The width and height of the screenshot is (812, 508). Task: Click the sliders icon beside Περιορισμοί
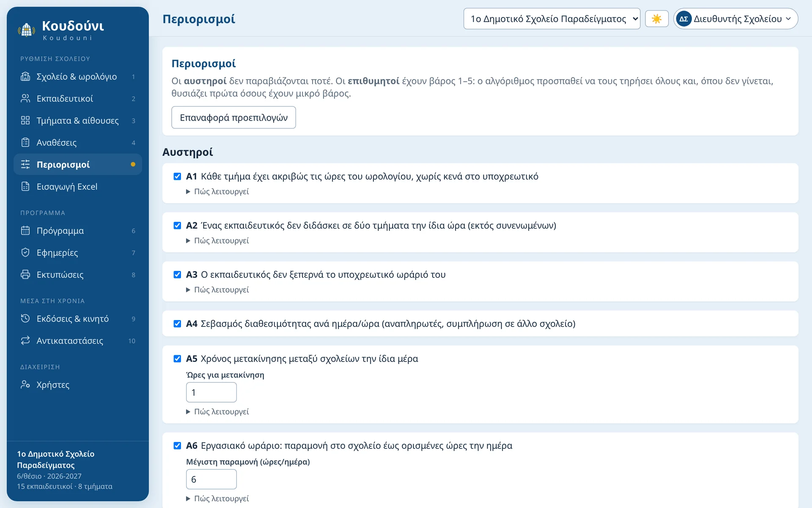pos(25,165)
